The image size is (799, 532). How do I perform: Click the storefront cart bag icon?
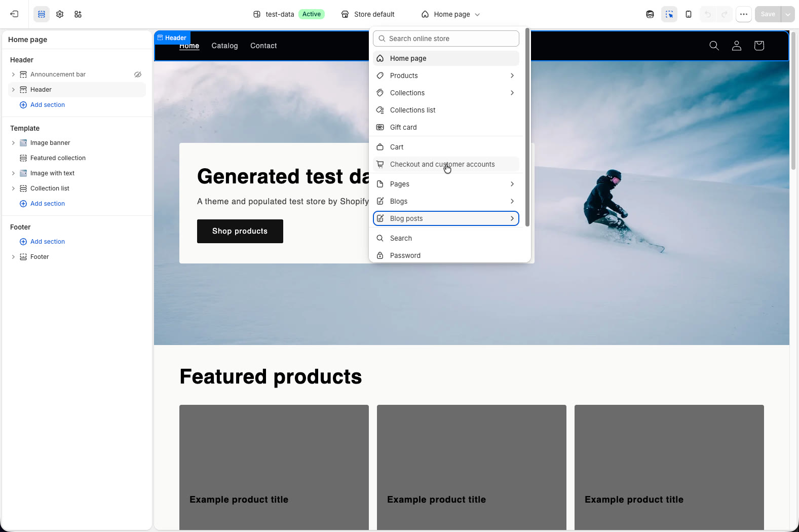tap(759, 46)
